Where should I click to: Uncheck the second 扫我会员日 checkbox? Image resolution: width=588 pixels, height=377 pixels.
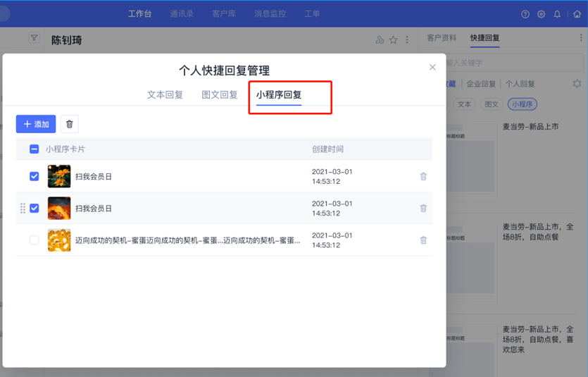[34, 208]
